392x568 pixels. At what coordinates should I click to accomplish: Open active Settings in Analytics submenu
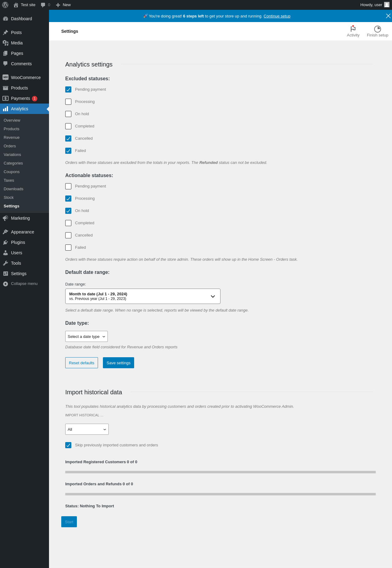[11, 206]
